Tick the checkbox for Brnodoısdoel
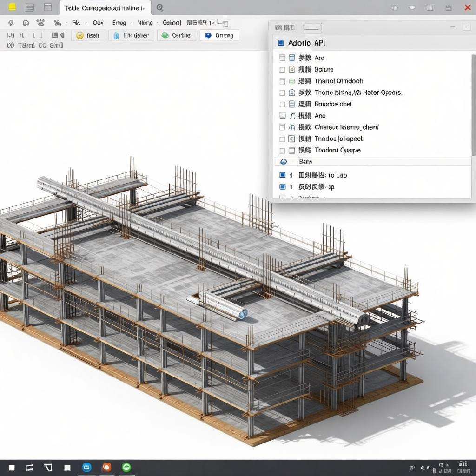The image size is (476, 476). pyautogui.click(x=282, y=104)
